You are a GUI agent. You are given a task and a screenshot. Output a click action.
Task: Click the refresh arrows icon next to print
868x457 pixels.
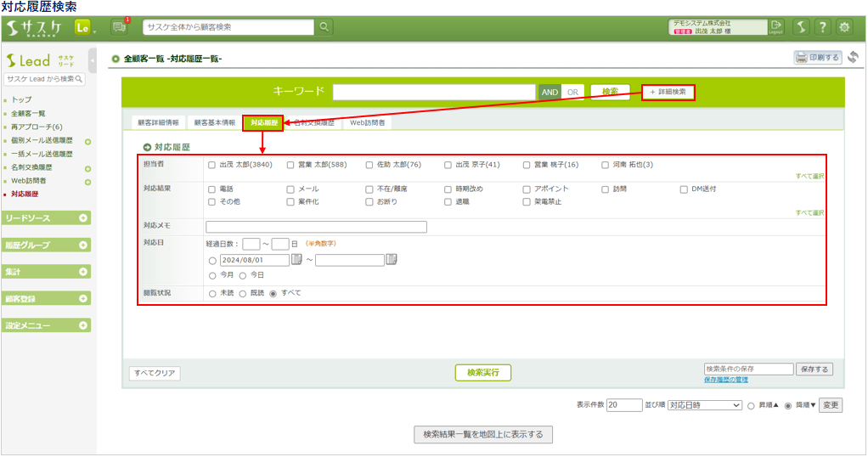click(x=852, y=58)
